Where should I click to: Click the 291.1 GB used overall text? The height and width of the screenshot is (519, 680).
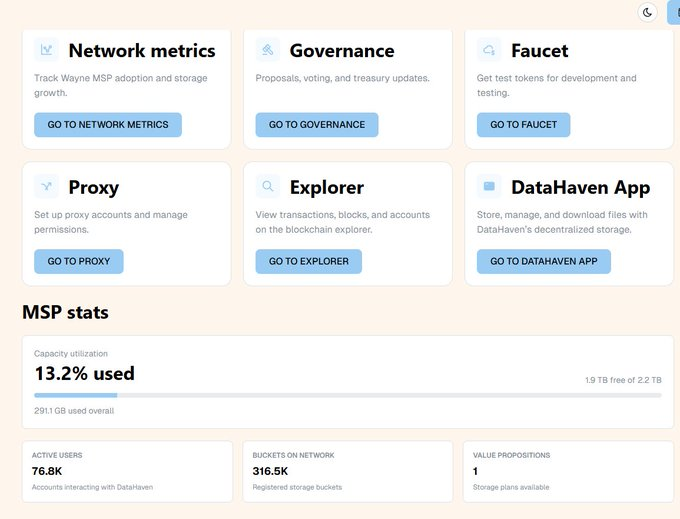pos(74,411)
